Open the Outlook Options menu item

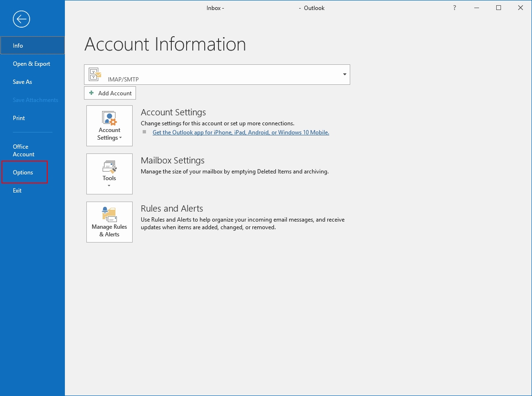[x=22, y=172]
